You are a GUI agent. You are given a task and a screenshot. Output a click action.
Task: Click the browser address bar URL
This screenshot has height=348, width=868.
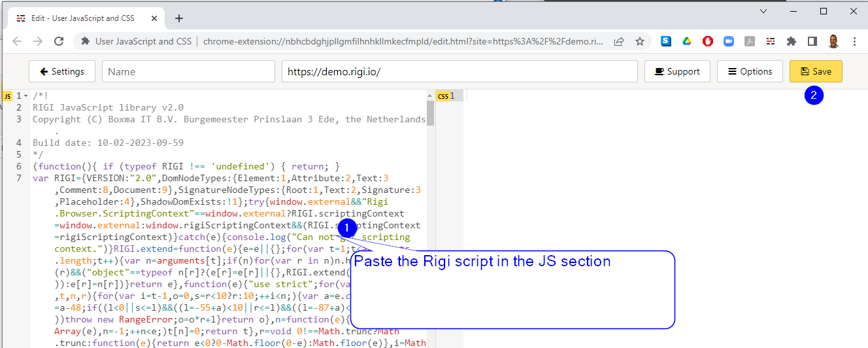[403, 41]
